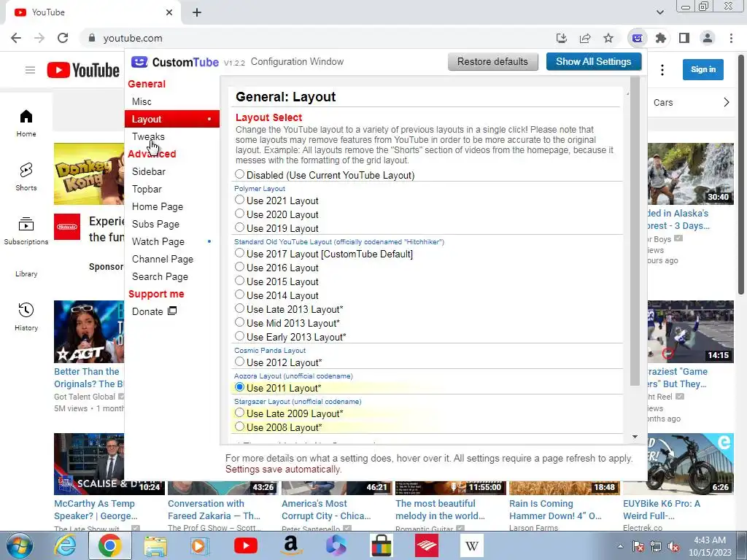The image size is (747, 560).
Task: Select Use 2017 Layout CustomTube Default
Action: coord(239,253)
